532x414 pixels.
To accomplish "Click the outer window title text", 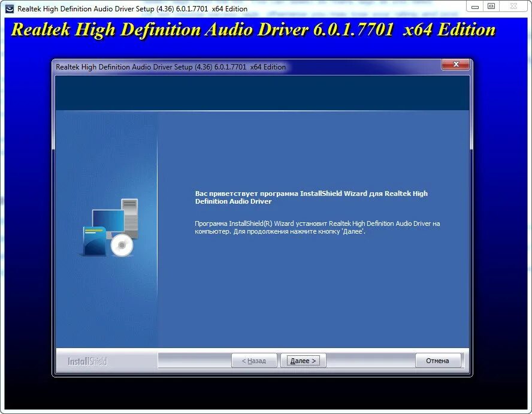I will (x=132, y=9).
